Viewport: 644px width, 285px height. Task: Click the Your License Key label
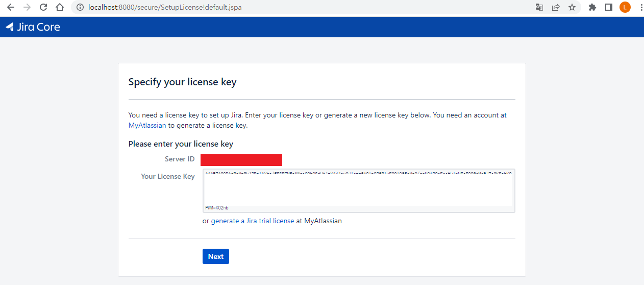168,176
